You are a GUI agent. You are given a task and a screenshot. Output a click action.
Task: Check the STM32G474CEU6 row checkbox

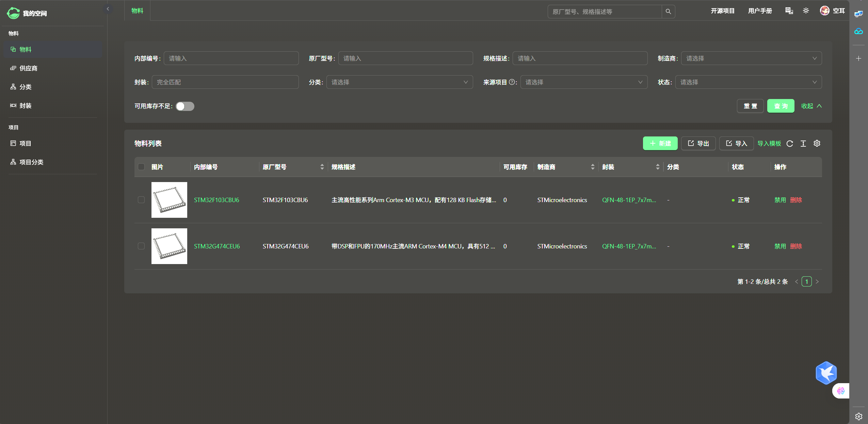pyautogui.click(x=141, y=246)
